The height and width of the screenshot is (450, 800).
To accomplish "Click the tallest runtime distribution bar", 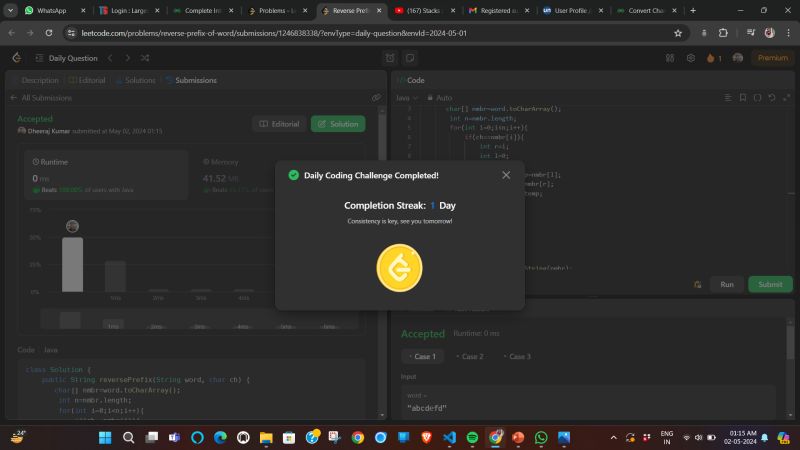I will pos(72,264).
